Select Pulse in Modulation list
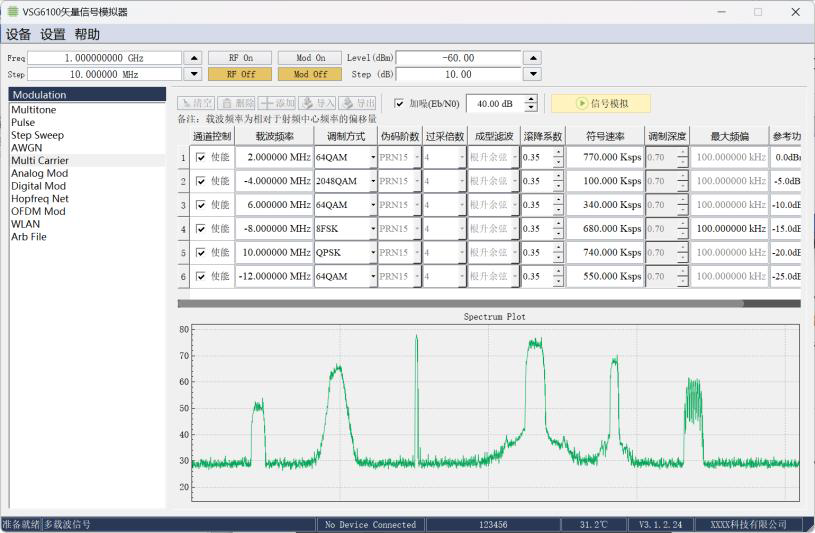815x533 pixels. (87, 122)
